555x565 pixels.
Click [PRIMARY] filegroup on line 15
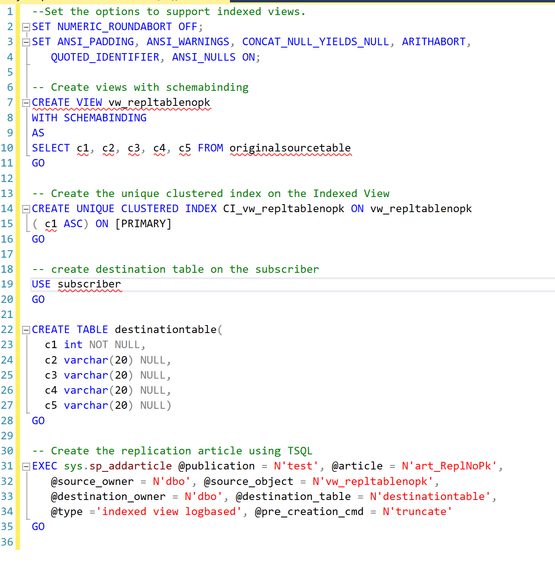143,224
